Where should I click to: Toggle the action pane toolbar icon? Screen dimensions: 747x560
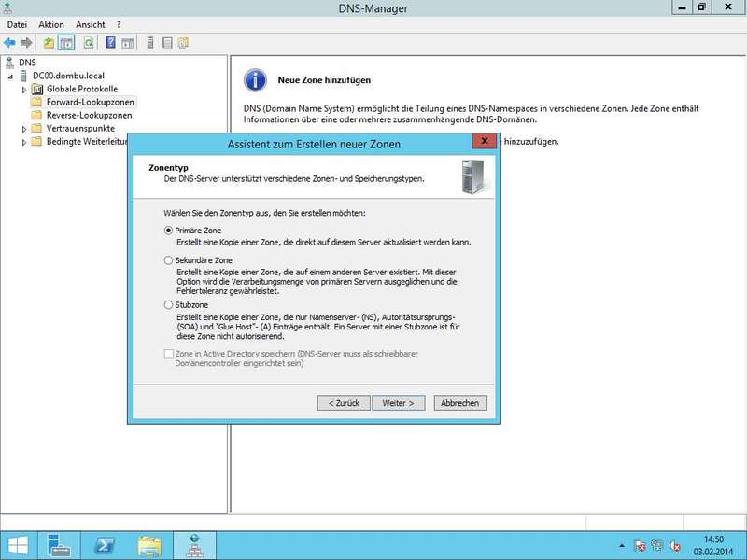click(127, 43)
